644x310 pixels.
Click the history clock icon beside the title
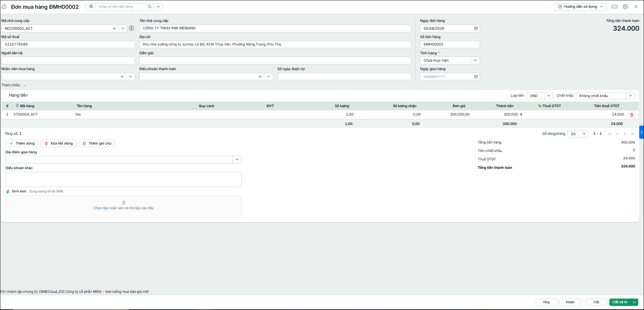pos(4,7)
